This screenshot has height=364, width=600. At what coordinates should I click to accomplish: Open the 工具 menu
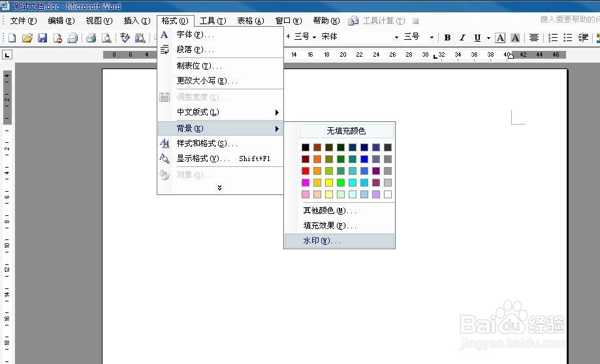pos(213,21)
